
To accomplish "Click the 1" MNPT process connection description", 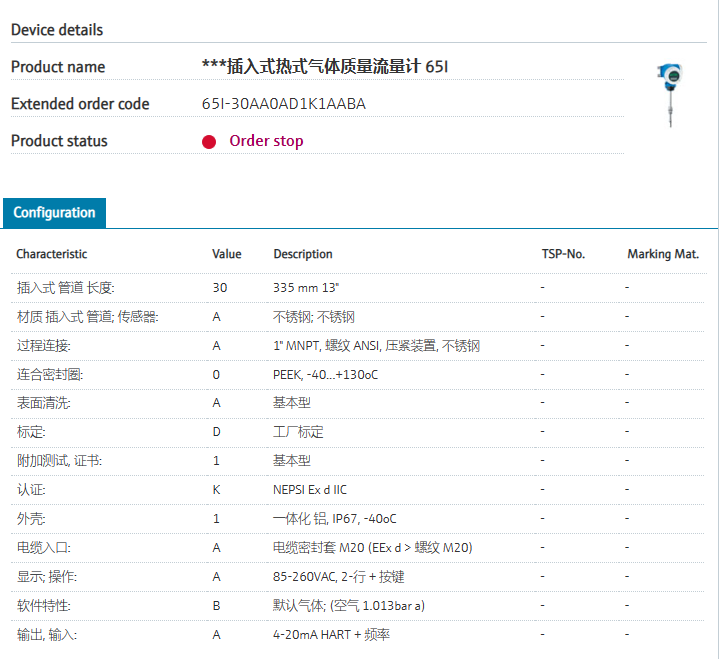I will tap(376, 346).
